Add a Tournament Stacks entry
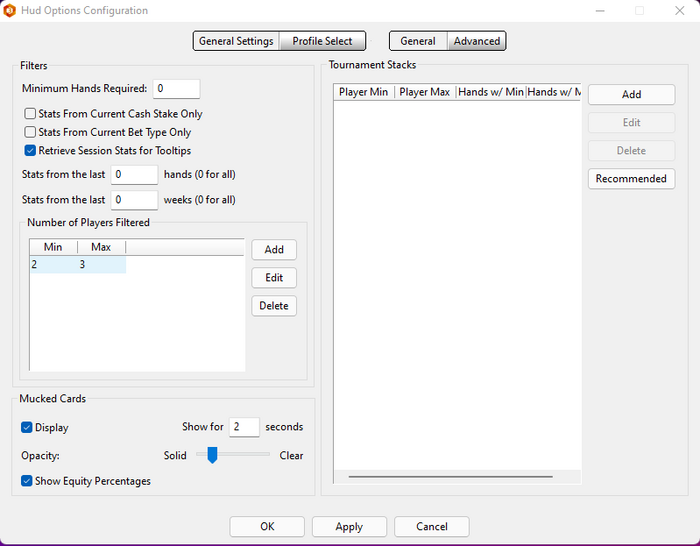700x546 pixels. (631, 95)
